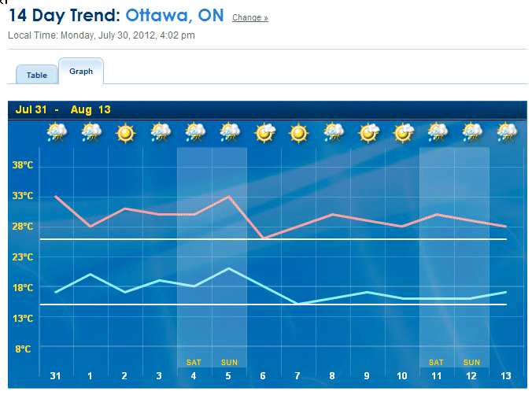Image resolution: width=532 pixels, height=395 pixels.
Task: Click the partly cloudy icon above day 6
Action: [x=265, y=133]
